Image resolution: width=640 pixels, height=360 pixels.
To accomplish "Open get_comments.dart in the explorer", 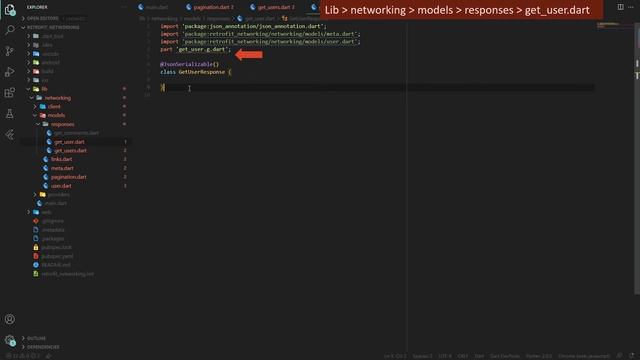I will (x=76, y=133).
